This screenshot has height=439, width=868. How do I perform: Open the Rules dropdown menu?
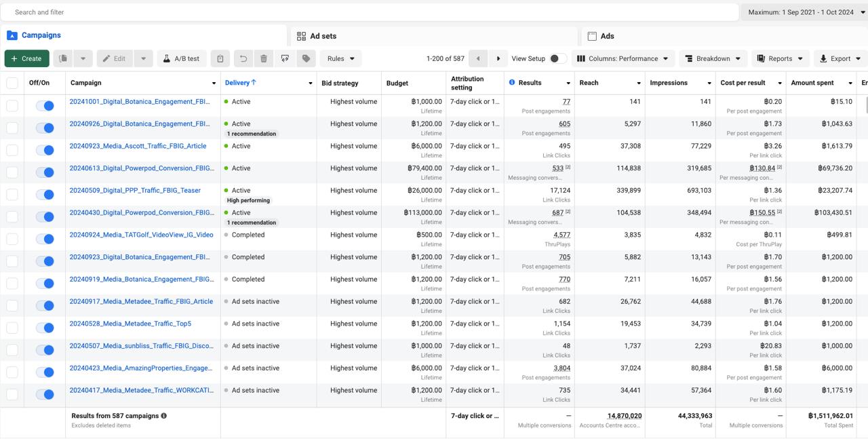(x=341, y=58)
